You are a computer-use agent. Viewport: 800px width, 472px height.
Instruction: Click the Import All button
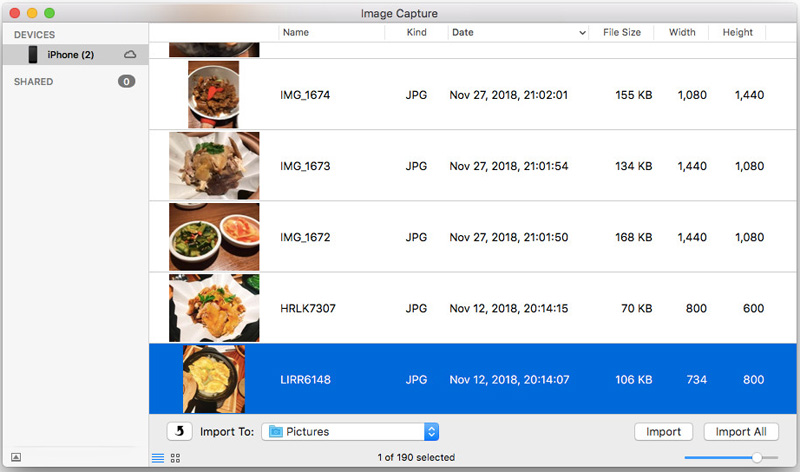741,432
